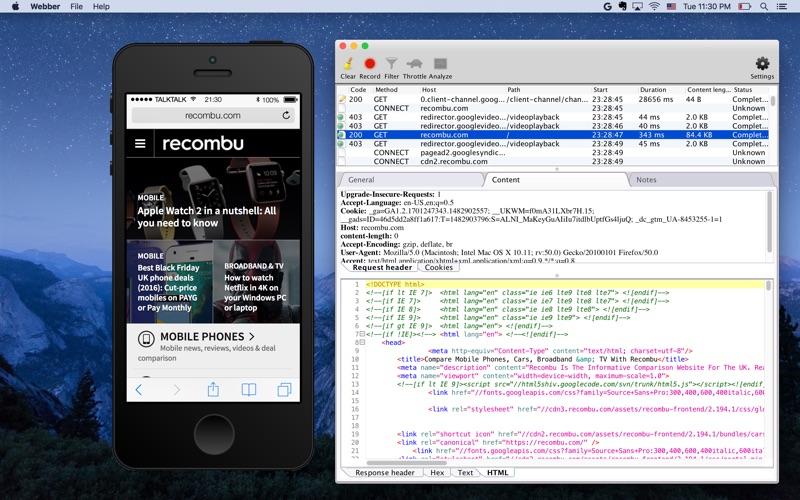This screenshot has height=500, width=800.
Task: Tap the hamburger menu on recombu site
Action: (140, 144)
